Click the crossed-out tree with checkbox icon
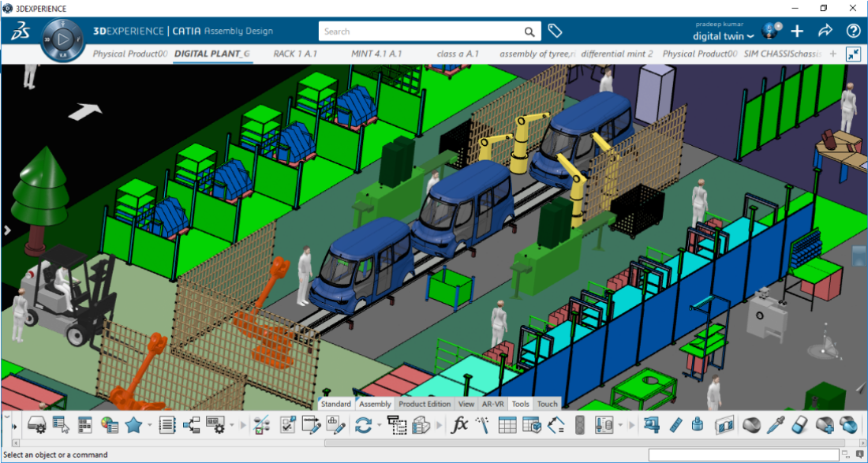This screenshot has height=463, width=868. [261, 425]
